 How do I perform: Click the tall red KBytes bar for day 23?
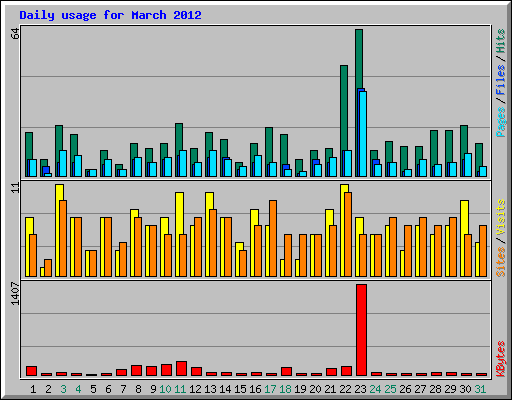(361, 330)
